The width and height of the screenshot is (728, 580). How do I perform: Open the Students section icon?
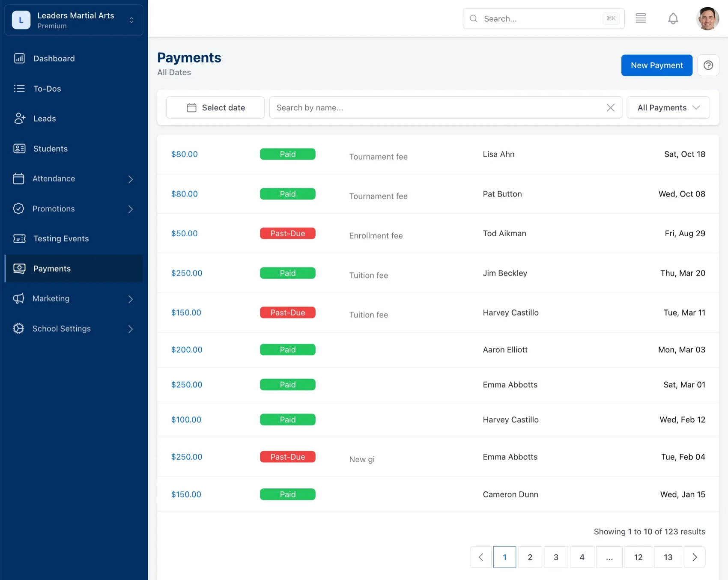click(19, 149)
